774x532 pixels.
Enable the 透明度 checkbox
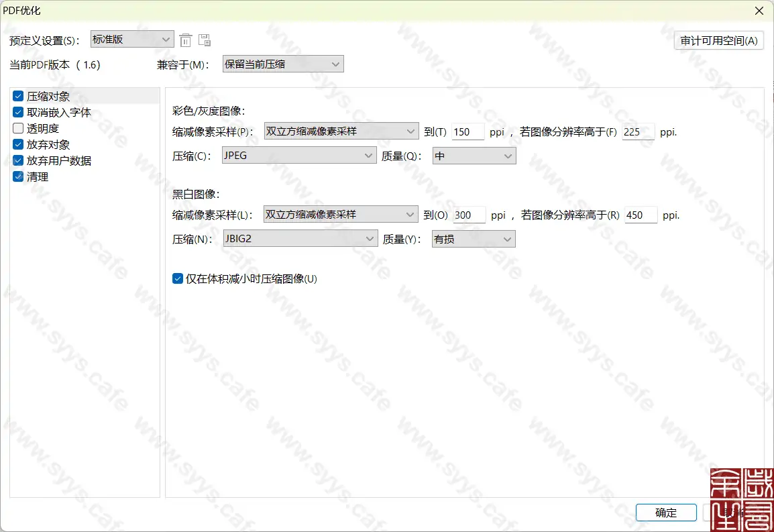tap(17, 127)
